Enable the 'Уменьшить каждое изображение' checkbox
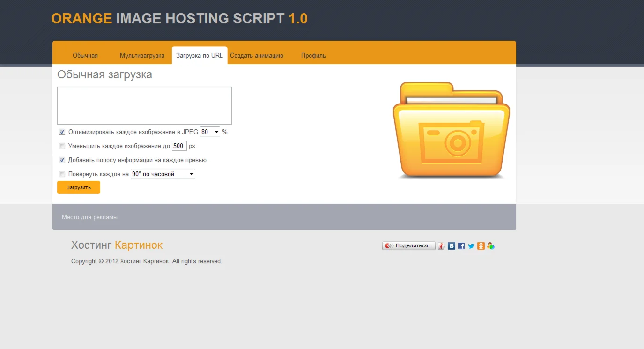This screenshot has height=349, width=644. (x=62, y=146)
